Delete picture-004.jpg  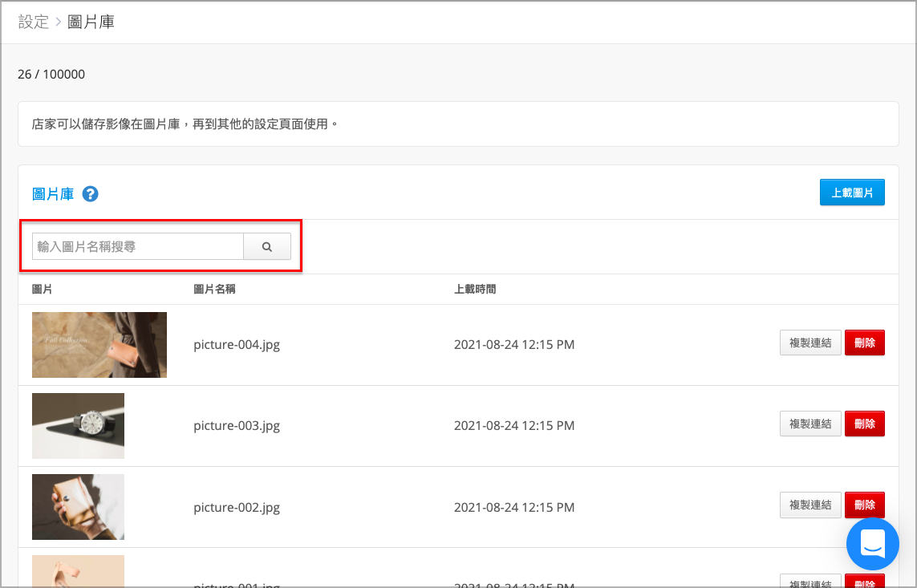click(x=864, y=343)
